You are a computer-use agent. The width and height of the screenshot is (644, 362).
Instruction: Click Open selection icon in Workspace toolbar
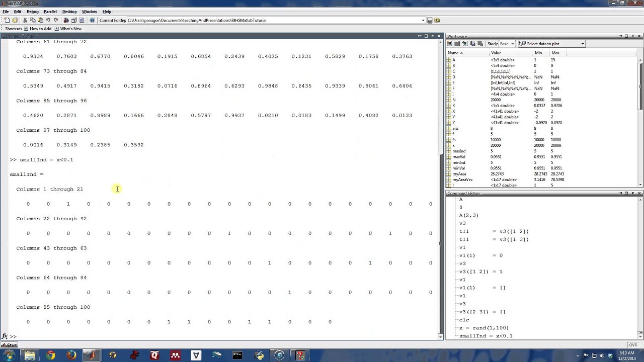click(x=457, y=44)
